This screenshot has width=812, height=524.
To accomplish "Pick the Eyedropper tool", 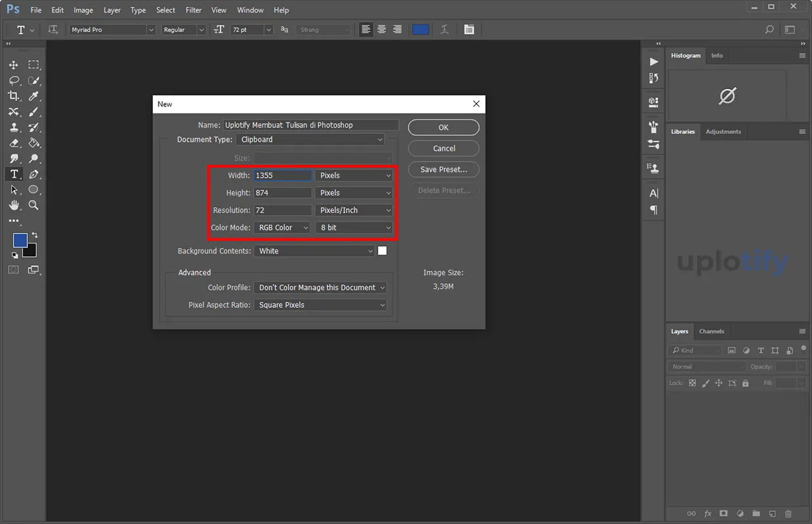I will pos(34,96).
